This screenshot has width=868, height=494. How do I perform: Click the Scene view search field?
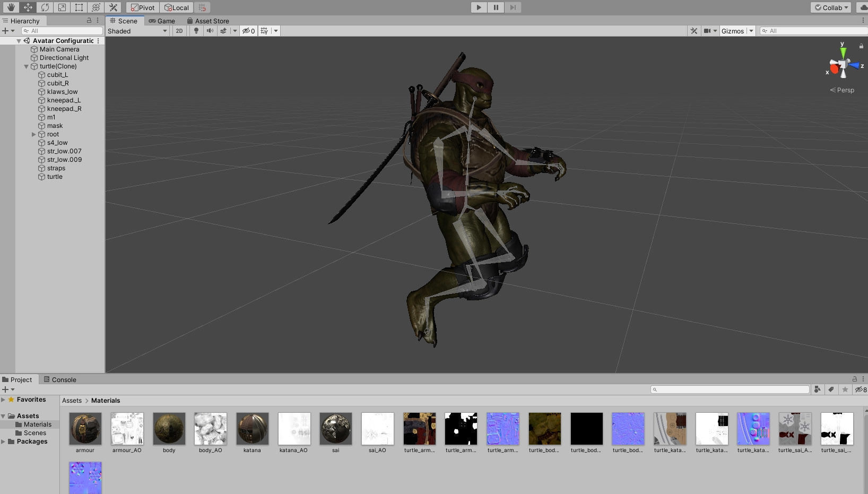(x=813, y=31)
